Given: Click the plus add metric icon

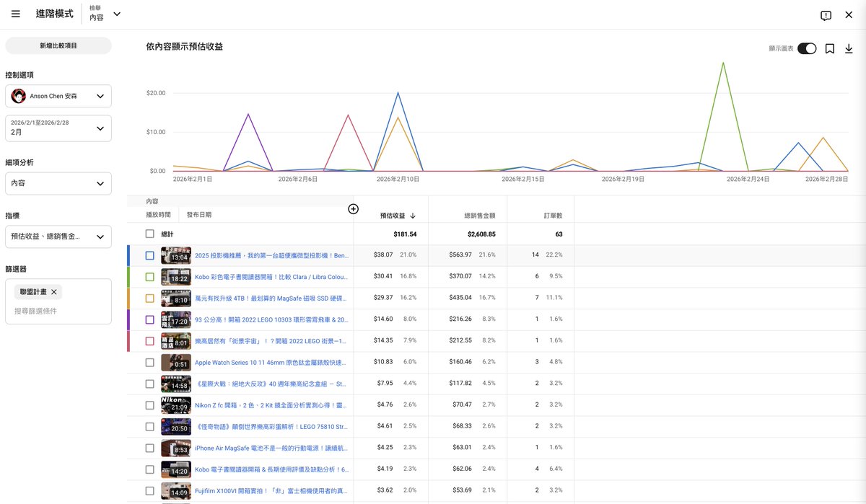Looking at the screenshot, I should point(353,209).
